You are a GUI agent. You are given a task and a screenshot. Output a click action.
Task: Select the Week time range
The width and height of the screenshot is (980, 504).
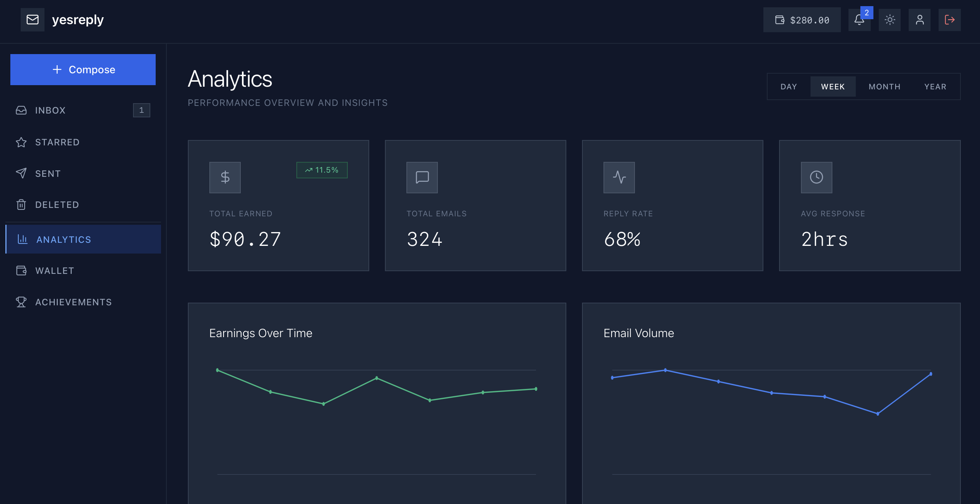(833, 87)
